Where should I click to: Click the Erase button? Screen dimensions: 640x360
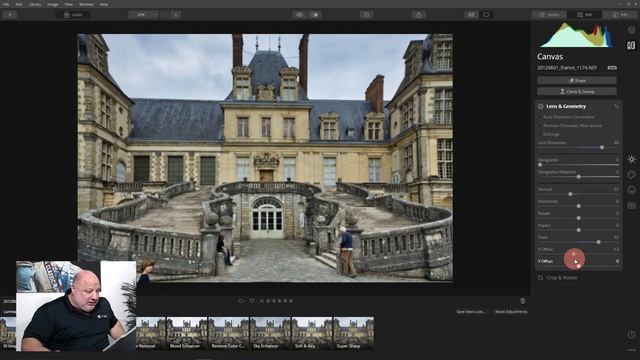coord(577,80)
